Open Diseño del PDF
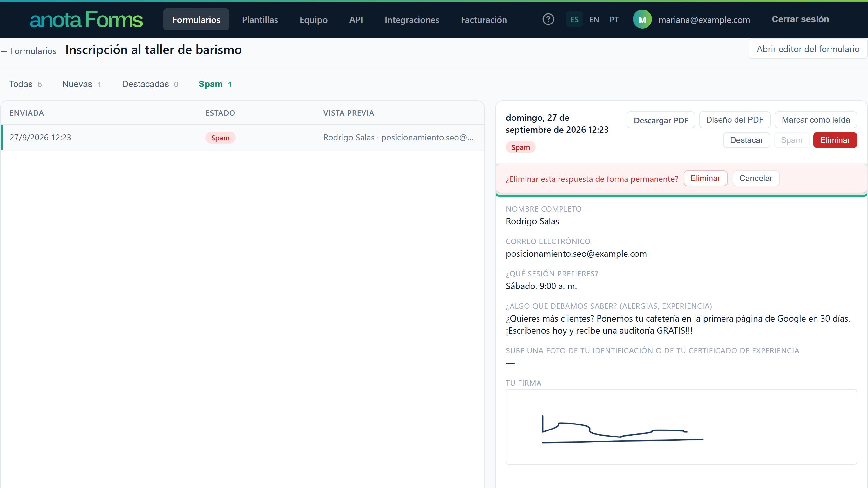The height and width of the screenshot is (488, 868). coord(735,120)
